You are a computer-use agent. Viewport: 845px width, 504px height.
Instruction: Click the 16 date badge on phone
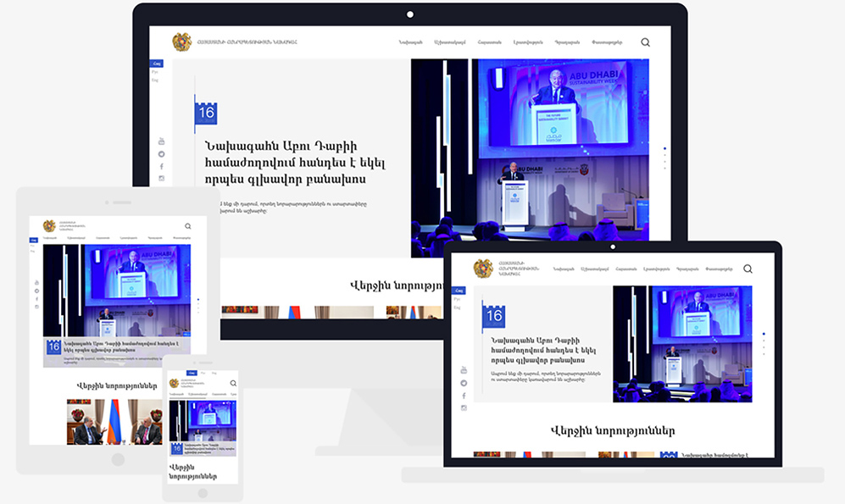click(x=177, y=449)
